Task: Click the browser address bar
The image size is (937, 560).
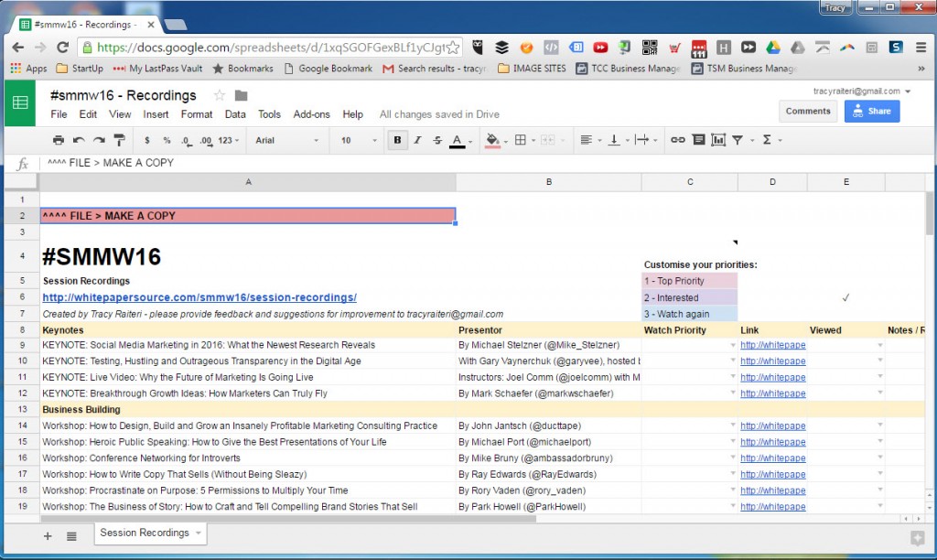Action: [270, 48]
